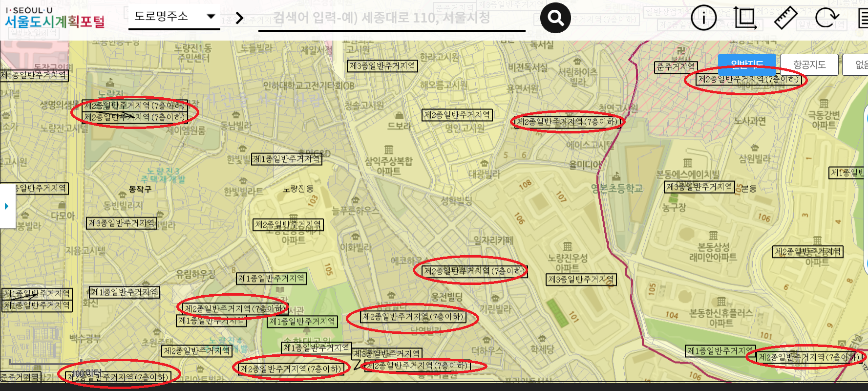868x391 pixels.
Task: Click the 해오름고시원 map label
Action: click(444, 85)
